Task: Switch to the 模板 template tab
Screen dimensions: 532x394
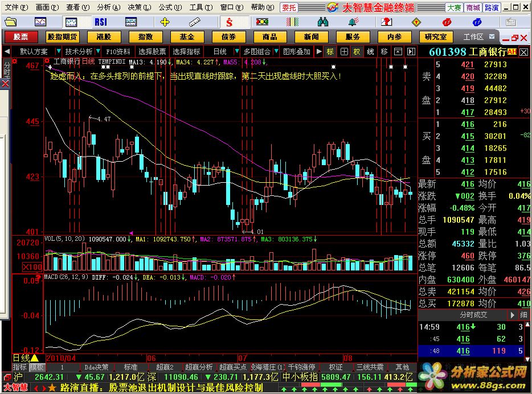Action: click(36, 367)
